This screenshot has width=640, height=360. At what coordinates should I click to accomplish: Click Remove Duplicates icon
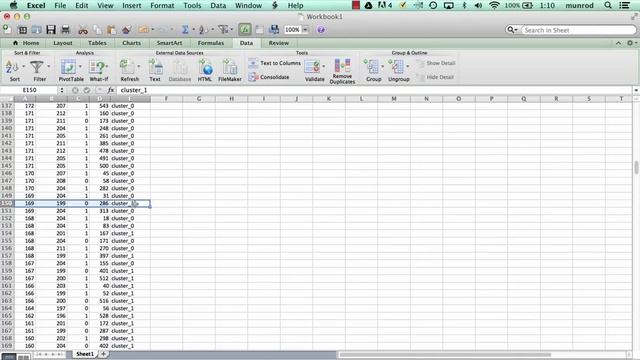(x=342, y=66)
